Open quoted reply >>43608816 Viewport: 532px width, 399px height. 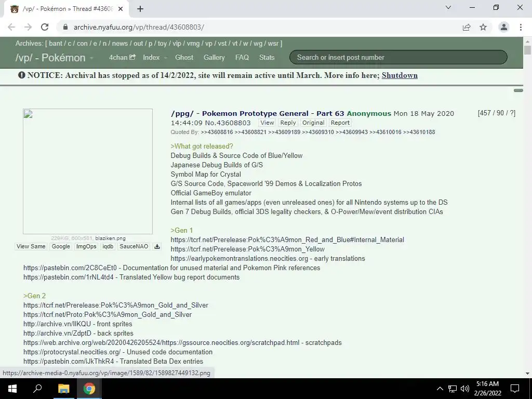(x=217, y=132)
